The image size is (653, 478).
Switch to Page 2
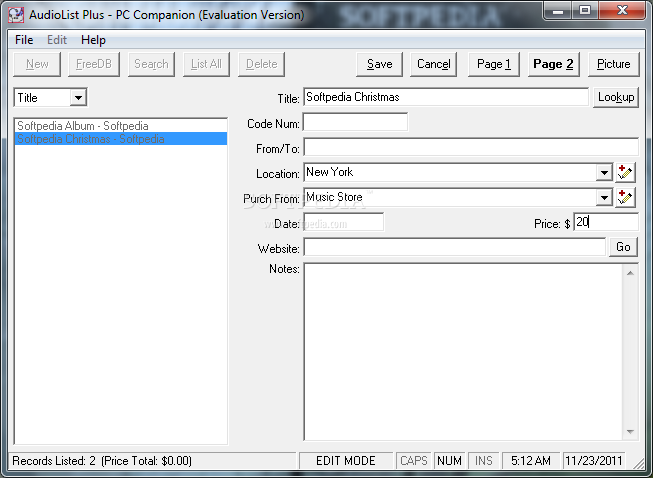pos(553,64)
